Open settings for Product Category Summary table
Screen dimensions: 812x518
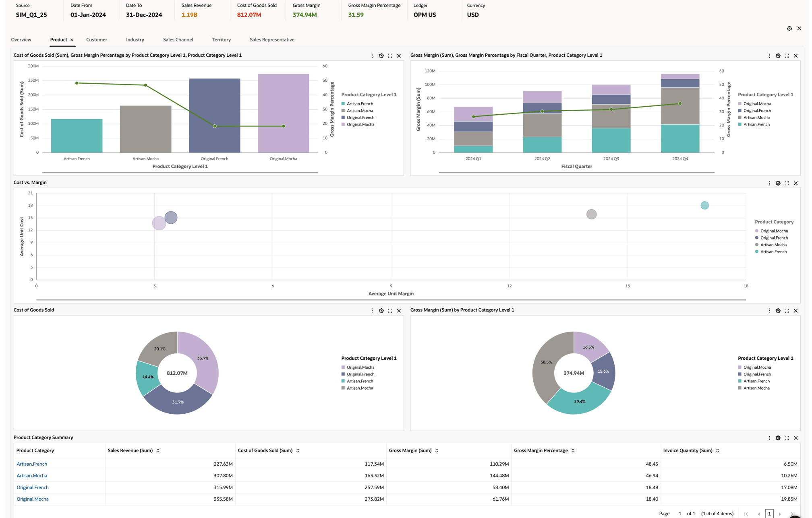(778, 438)
